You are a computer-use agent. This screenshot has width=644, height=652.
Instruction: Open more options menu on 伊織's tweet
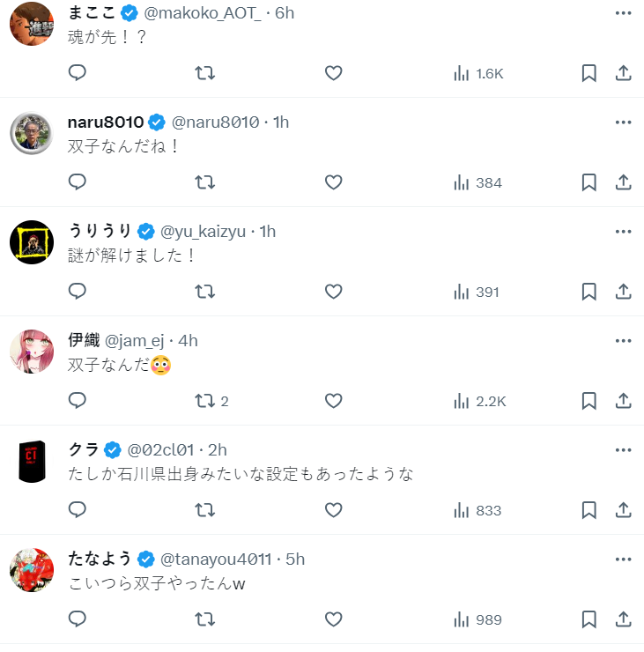pyautogui.click(x=623, y=341)
